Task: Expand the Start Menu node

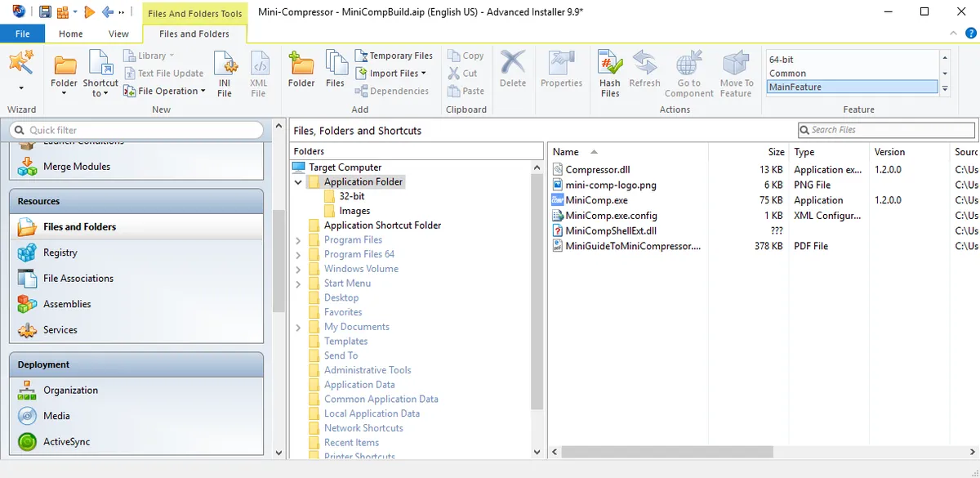Action: click(x=299, y=284)
